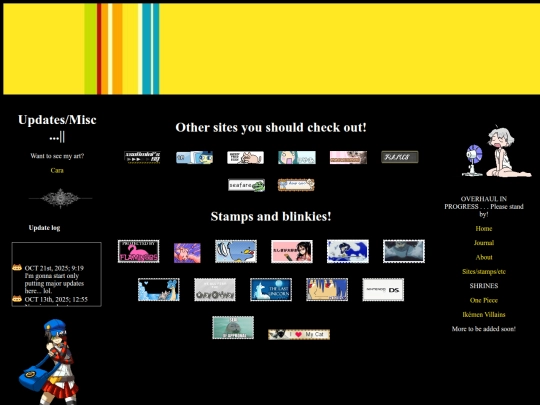Click the purple and pink pixel stamp
The width and height of the screenshot is (540, 405).
pos(187,253)
